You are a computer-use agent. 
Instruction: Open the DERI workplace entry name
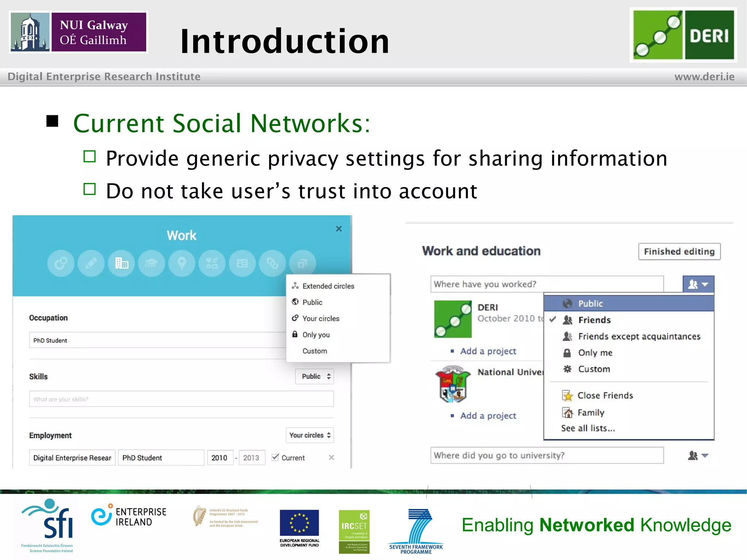[x=488, y=308]
